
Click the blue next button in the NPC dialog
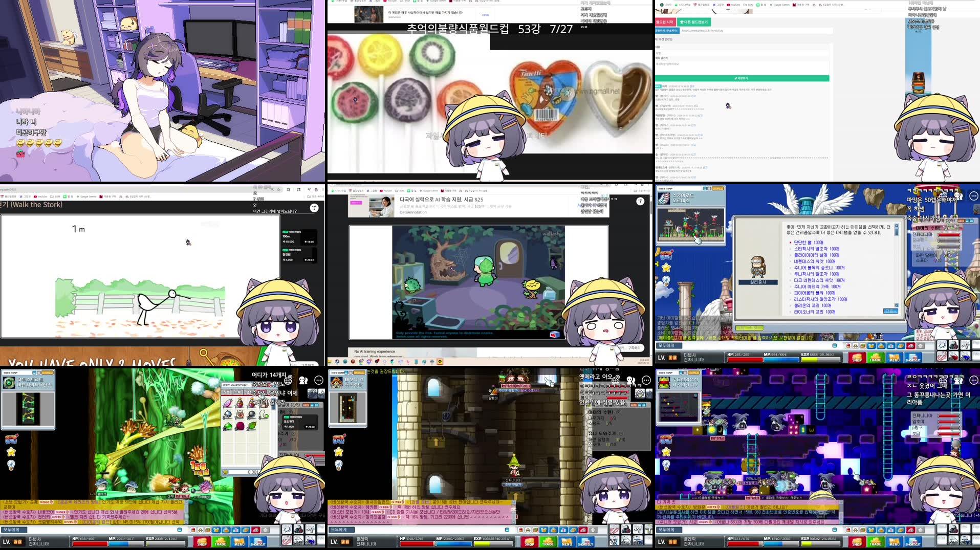(890, 311)
